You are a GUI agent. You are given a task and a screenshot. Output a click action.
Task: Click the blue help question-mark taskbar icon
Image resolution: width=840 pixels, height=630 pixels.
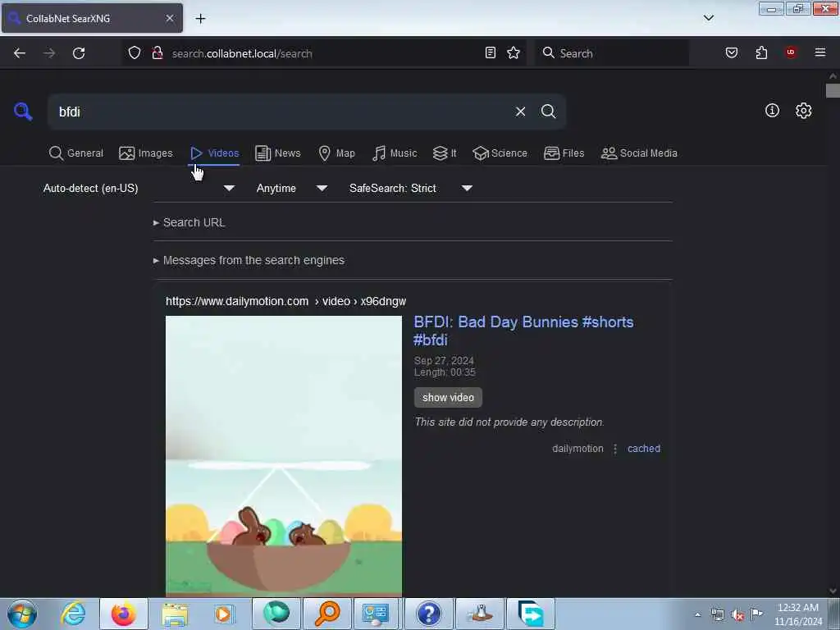click(x=428, y=614)
